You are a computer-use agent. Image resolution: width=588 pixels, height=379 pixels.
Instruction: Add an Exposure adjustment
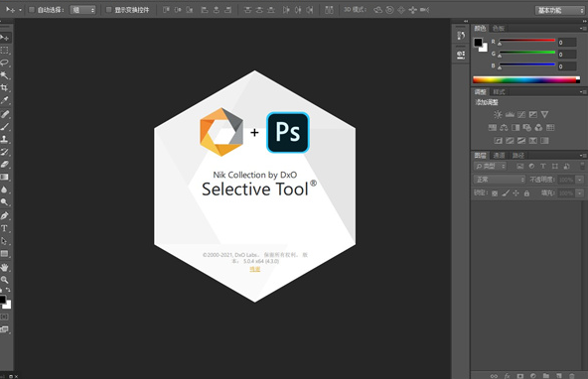(532, 115)
